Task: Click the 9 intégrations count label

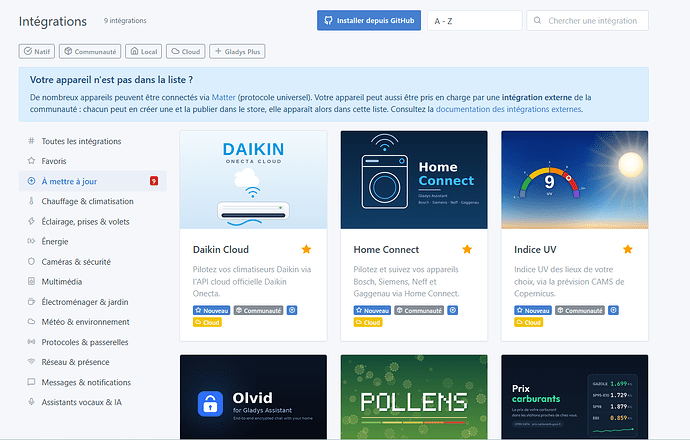Action: [125, 21]
